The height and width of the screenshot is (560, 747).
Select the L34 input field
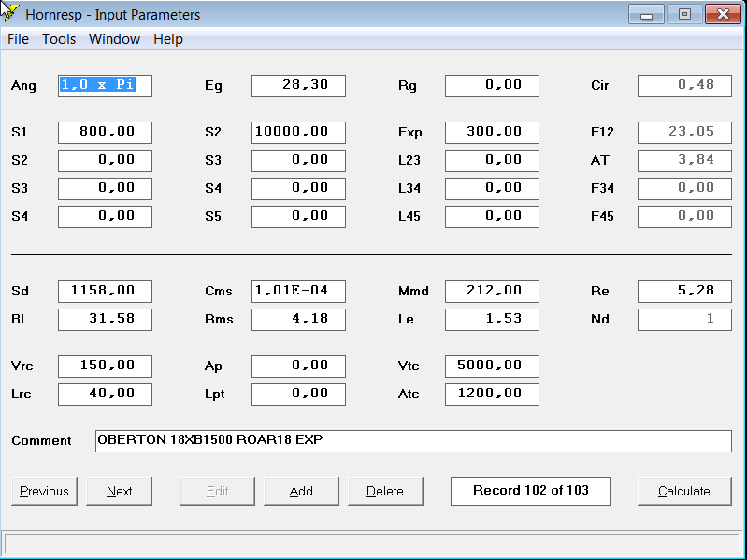pos(492,189)
